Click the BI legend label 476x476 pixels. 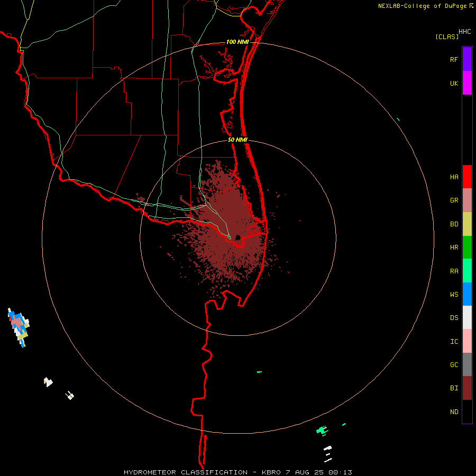pyautogui.click(x=454, y=388)
